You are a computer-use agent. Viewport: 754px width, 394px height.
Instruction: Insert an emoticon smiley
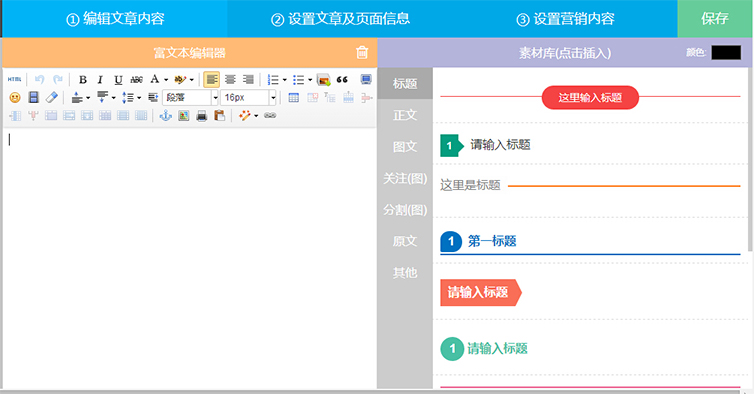pos(15,98)
